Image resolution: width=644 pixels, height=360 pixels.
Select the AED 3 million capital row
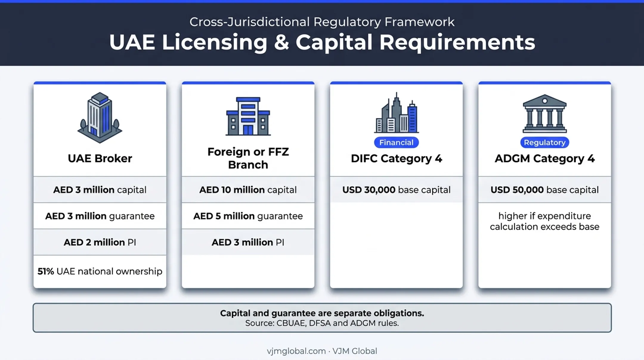[x=100, y=190]
